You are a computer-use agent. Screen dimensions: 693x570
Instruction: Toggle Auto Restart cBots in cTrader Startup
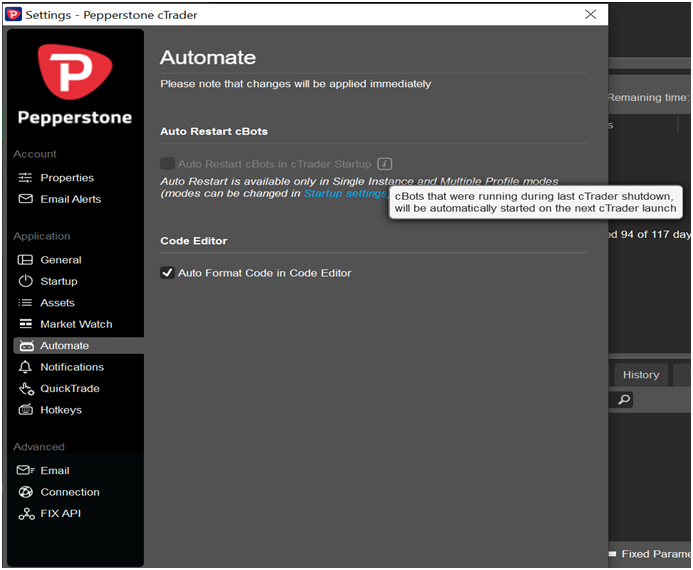pos(167,164)
